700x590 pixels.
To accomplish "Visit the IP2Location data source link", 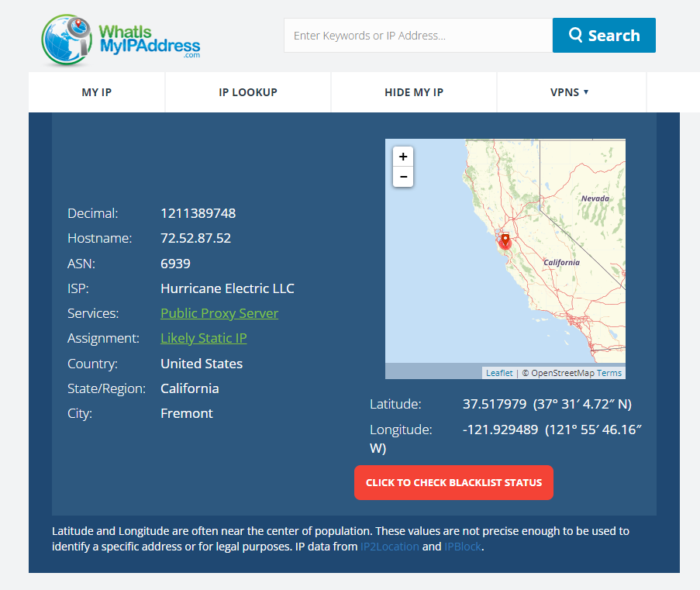I will [389, 547].
